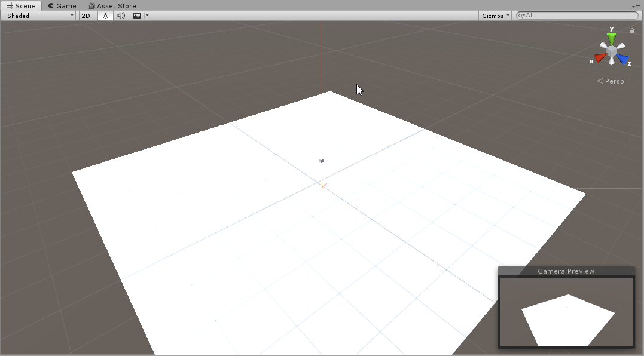Click the green Y axis cone
This screenshot has height=356, width=644.
pos(612,38)
